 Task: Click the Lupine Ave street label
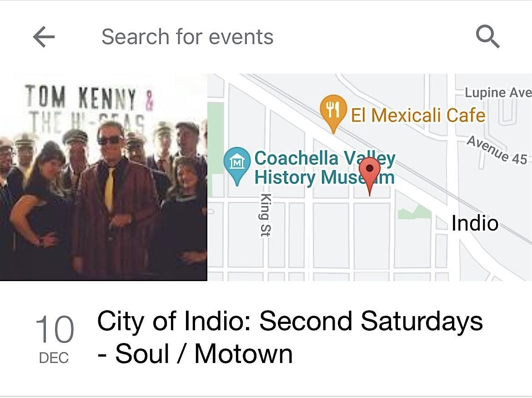[x=497, y=93]
